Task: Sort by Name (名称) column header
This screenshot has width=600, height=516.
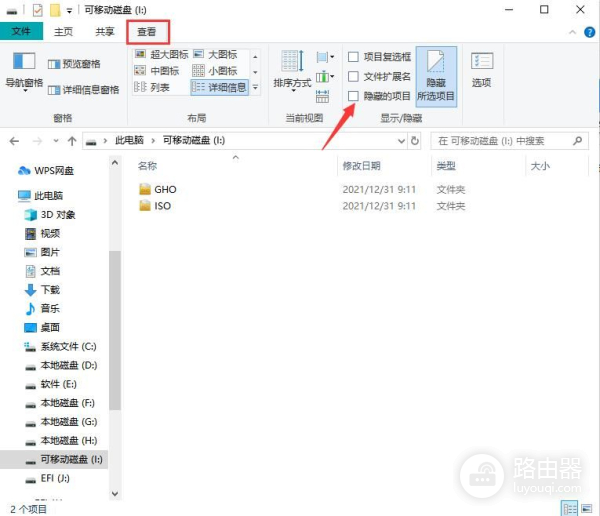Action: point(147,166)
